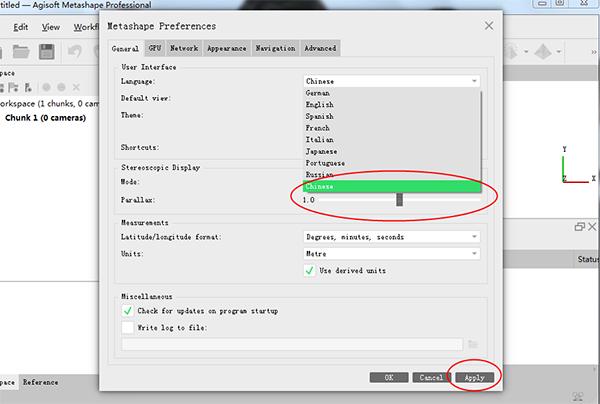600x404 pixels.
Task: Click the Parallax slider handle
Action: pyautogui.click(x=399, y=199)
